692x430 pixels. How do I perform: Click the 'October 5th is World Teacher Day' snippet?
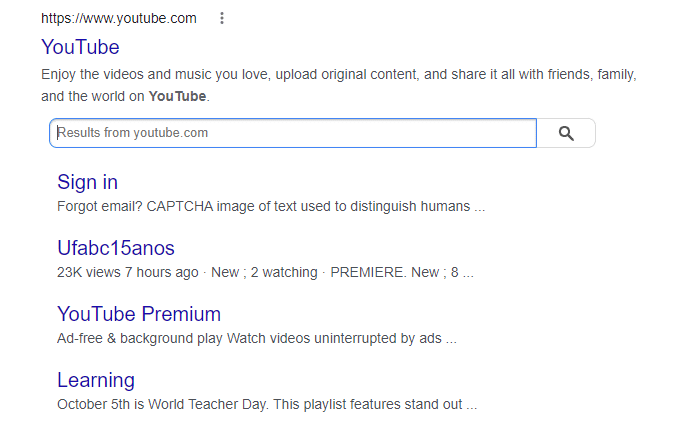click(267, 404)
